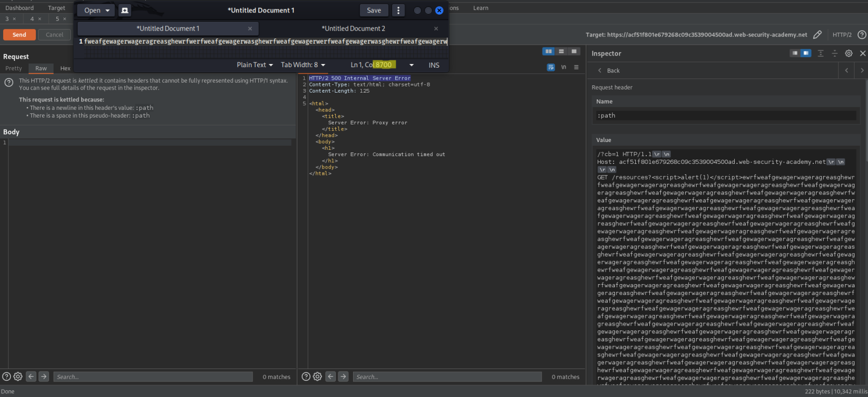Close Repeater tab 5
This screenshot has height=397, width=868.
65,19
